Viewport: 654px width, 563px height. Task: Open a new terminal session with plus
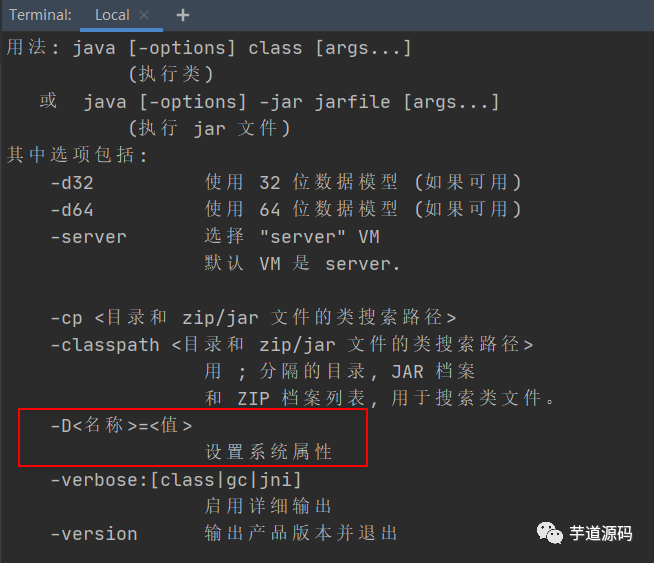click(183, 15)
